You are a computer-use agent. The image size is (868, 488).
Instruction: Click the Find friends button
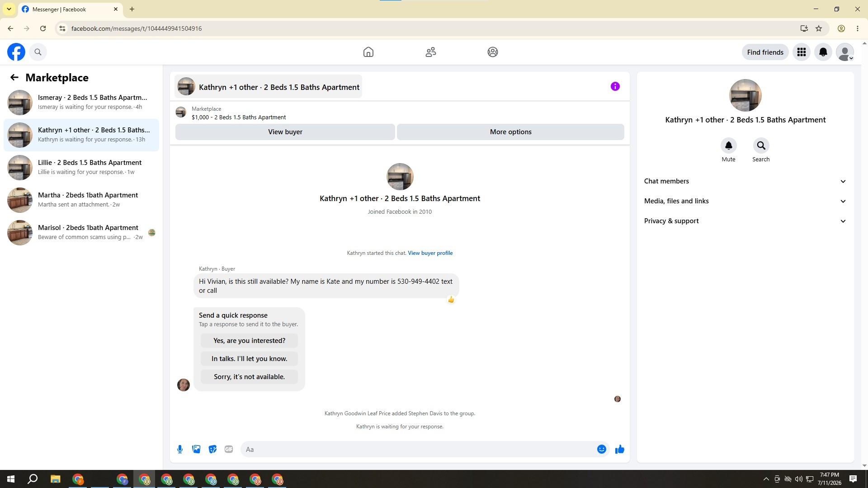765,52
